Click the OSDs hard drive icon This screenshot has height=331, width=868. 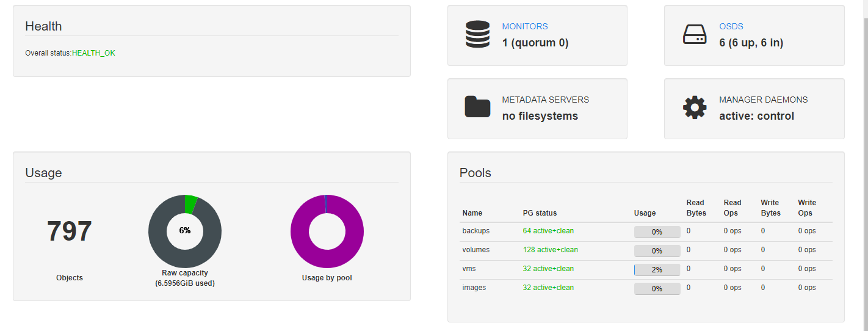click(695, 35)
